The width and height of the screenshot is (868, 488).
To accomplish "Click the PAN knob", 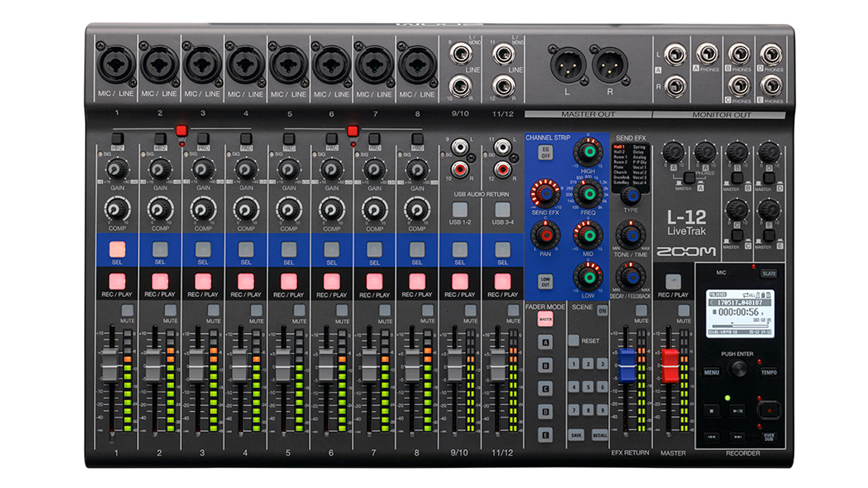I will (545, 235).
